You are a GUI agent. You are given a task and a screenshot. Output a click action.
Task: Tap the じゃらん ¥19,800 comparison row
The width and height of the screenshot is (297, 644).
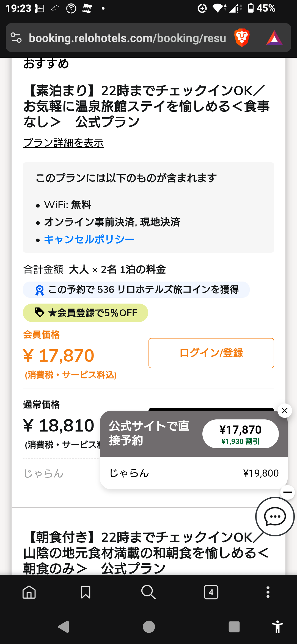(194, 473)
